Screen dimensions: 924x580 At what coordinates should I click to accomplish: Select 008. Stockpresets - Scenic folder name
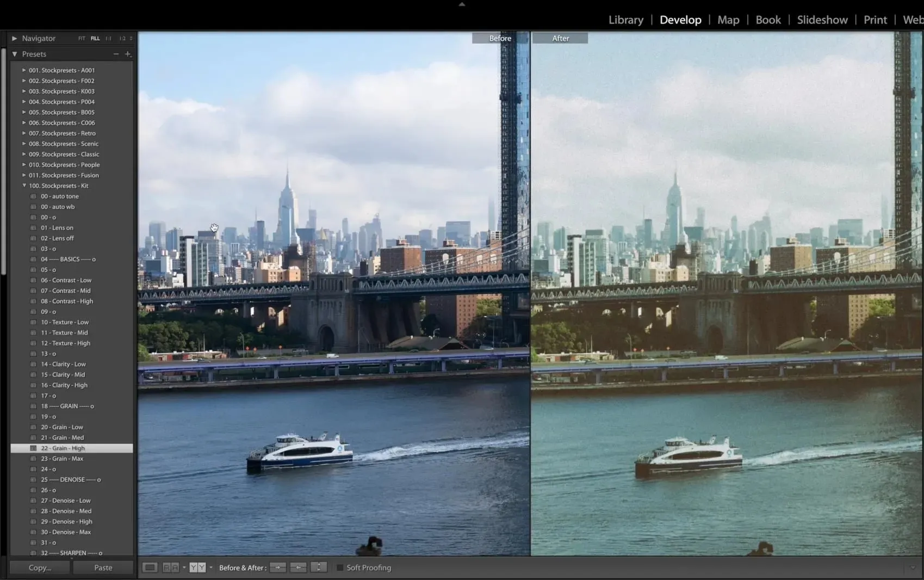(64, 144)
